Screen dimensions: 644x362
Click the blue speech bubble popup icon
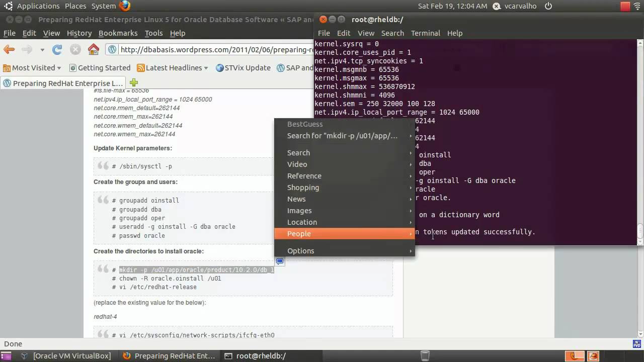(280, 261)
